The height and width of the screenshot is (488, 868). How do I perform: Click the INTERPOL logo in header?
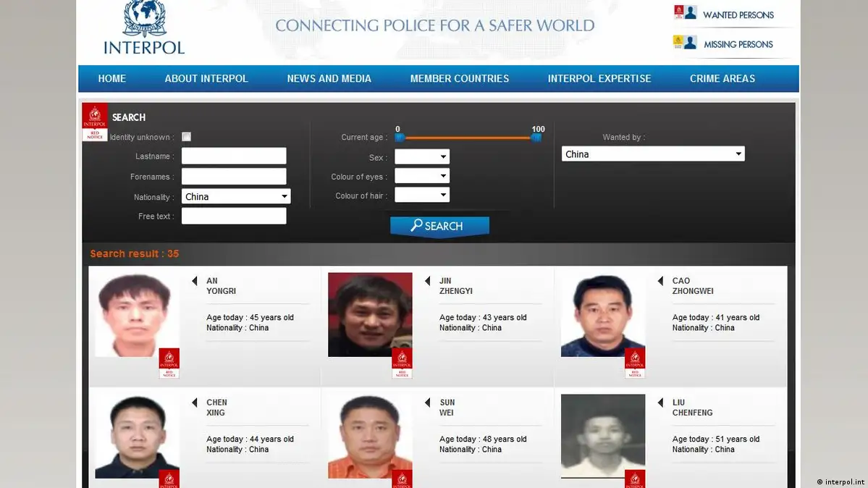143,29
